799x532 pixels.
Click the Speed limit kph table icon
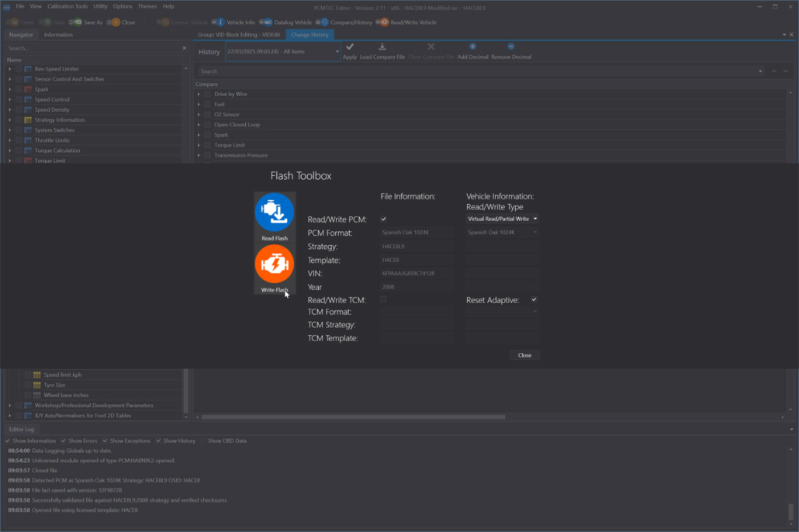[36, 375]
